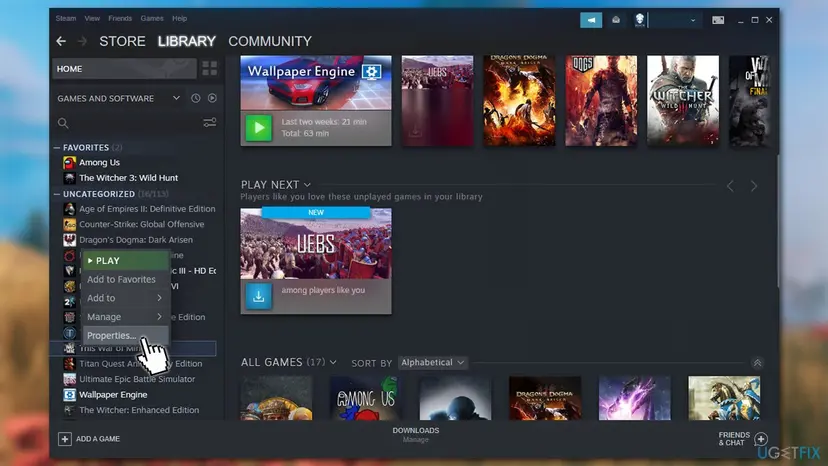828x466 pixels.
Task: Click the profile avatar in the header
Action: point(639,20)
